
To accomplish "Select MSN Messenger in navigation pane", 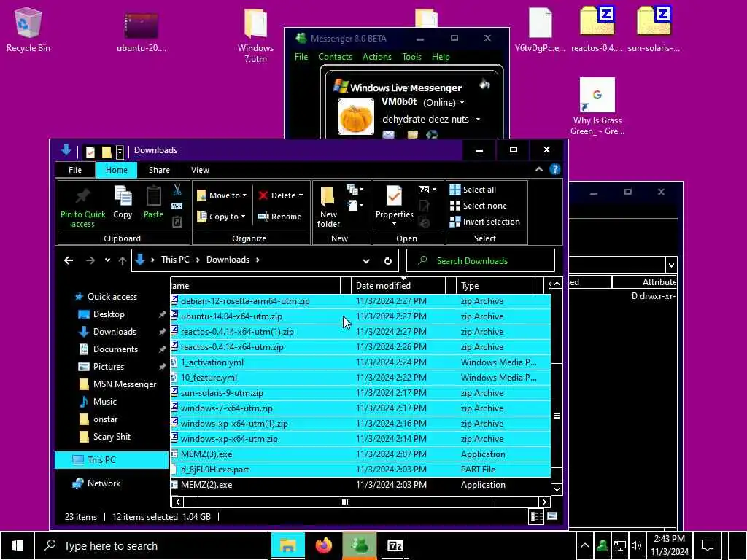I will click(117, 384).
